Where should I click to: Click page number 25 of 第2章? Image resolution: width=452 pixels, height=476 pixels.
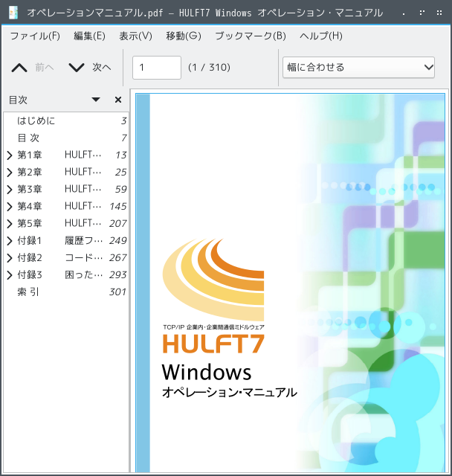click(120, 172)
